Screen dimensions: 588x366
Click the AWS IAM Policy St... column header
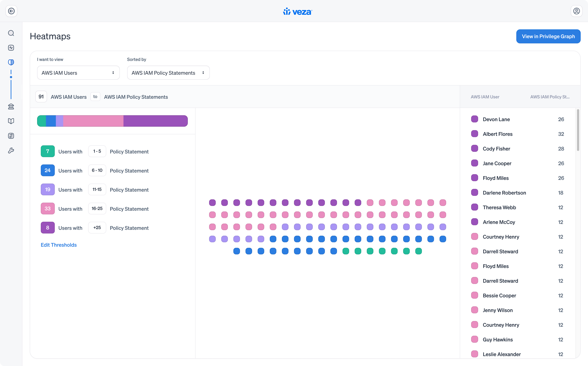(550, 97)
